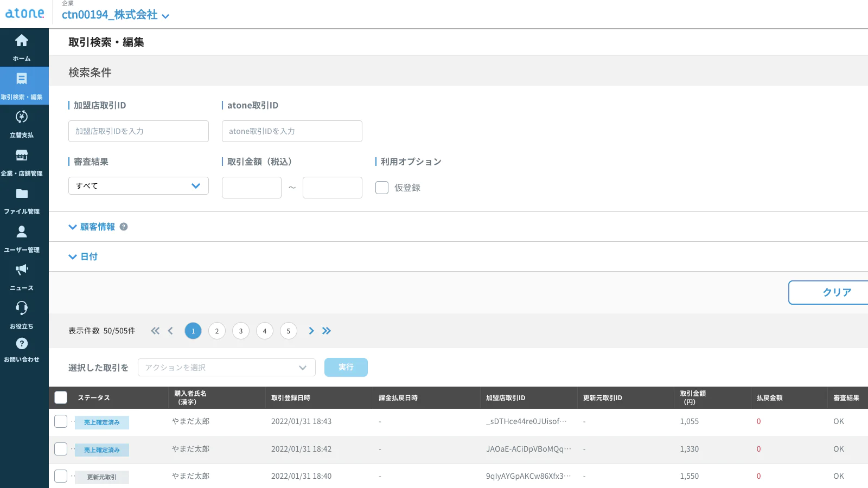Go to Home via house icon
Screen dimensions: 868x488
(x=22, y=41)
